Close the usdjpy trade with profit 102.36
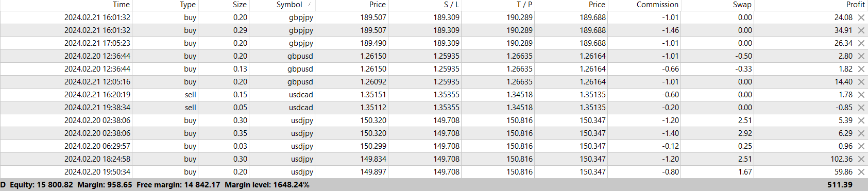Image resolution: width=868 pixels, height=191 pixels. click(861, 159)
